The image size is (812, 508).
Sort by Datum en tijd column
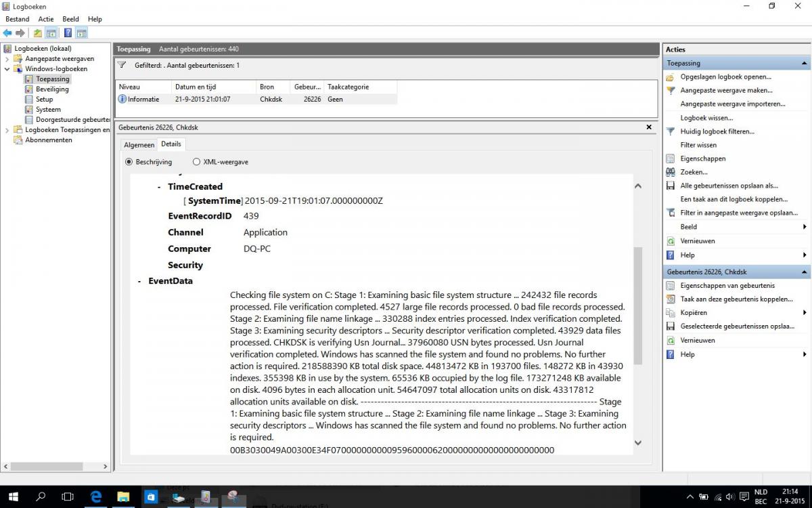tap(214, 87)
